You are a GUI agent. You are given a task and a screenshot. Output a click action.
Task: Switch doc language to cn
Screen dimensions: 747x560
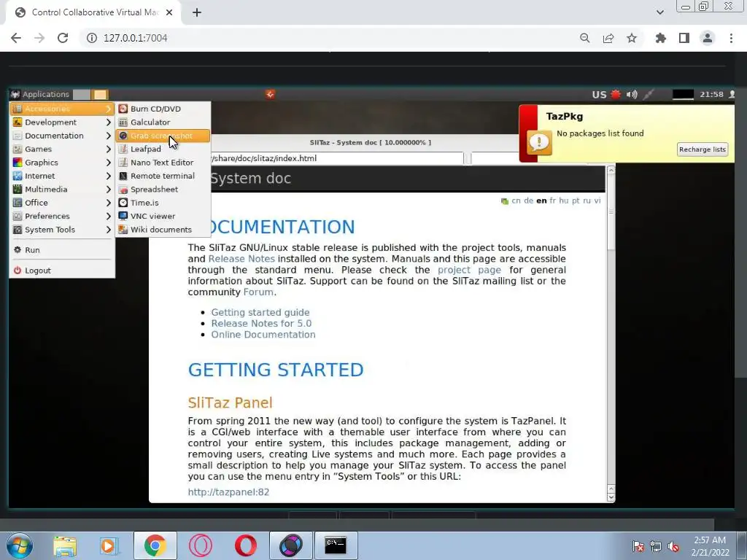pos(516,201)
